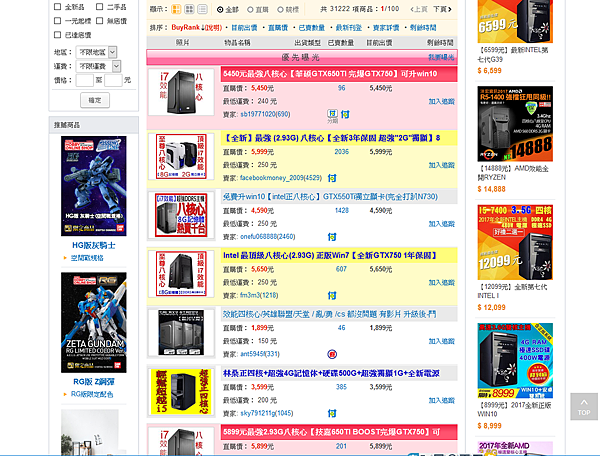Click the maximum price input field

[x=113, y=80]
